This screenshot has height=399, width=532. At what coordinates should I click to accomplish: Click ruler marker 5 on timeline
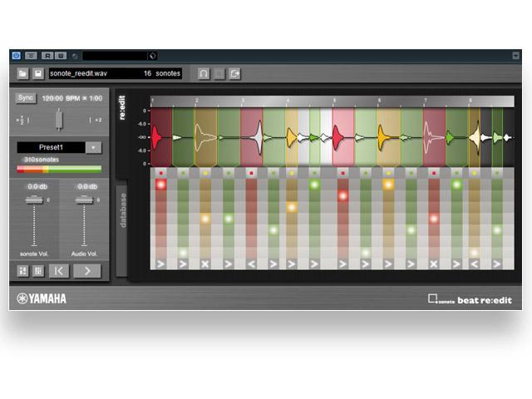[x=334, y=101]
